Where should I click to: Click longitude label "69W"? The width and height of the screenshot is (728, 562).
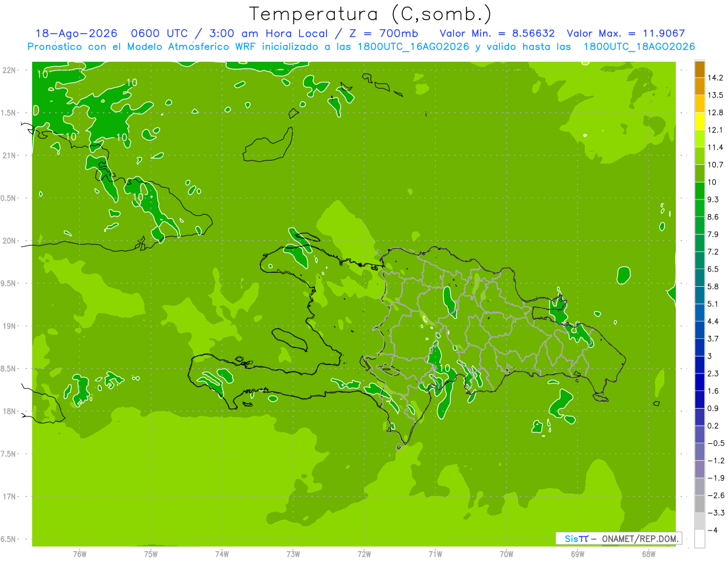coord(578,554)
